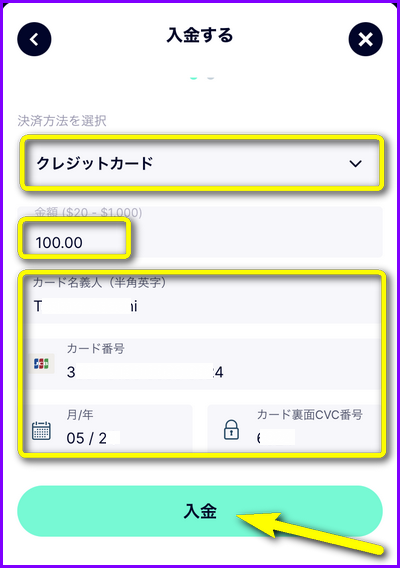The height and width of the screenshot is (568, 400).
Task: Close the 入金する dialog with X icon
Action: (x=365, y=39)
